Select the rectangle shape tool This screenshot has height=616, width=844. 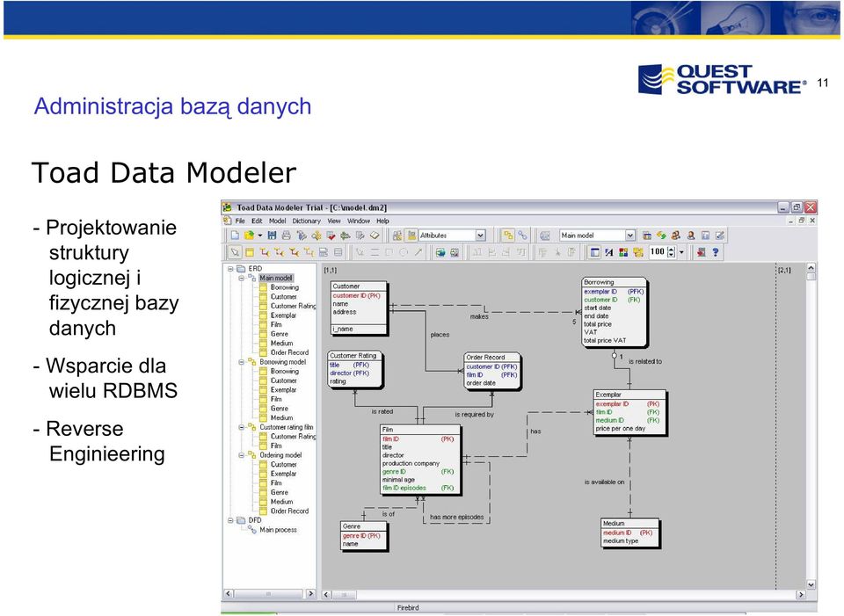(389, 252)
